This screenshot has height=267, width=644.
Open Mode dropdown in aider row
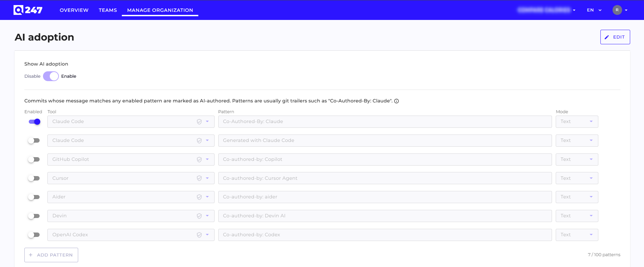tap(577, 197)
